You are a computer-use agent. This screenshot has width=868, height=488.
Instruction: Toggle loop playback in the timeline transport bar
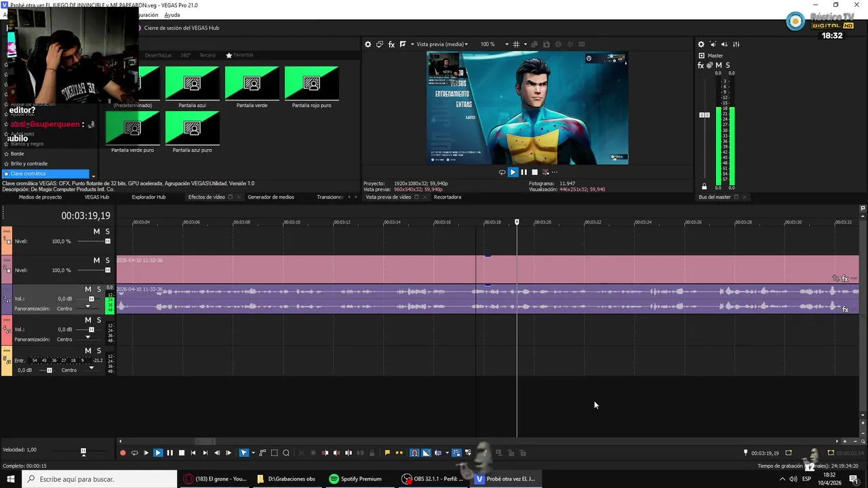coord(134,453)
